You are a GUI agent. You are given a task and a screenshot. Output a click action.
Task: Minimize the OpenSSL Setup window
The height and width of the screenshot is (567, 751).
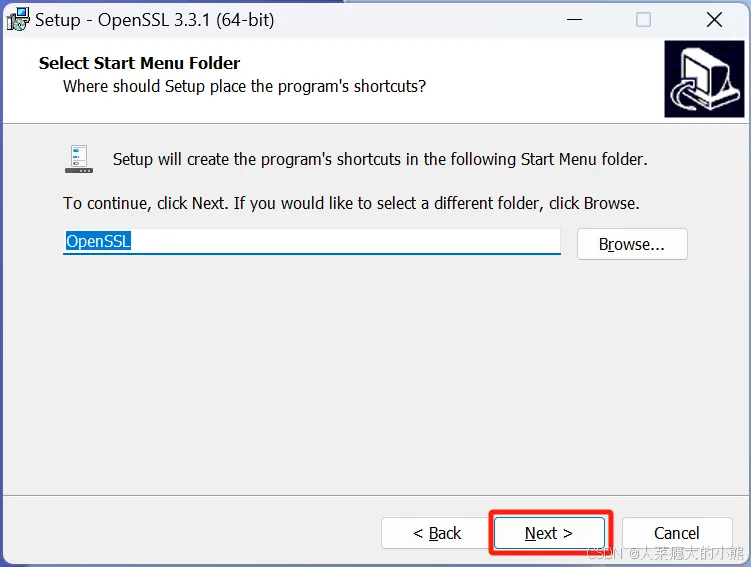pyautogui.click(x=574, y=20)
